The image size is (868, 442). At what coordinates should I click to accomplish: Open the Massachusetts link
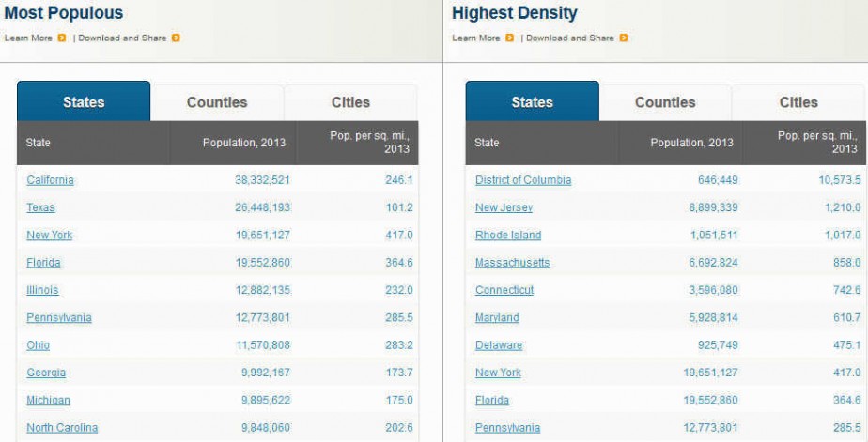click(513, 263)
